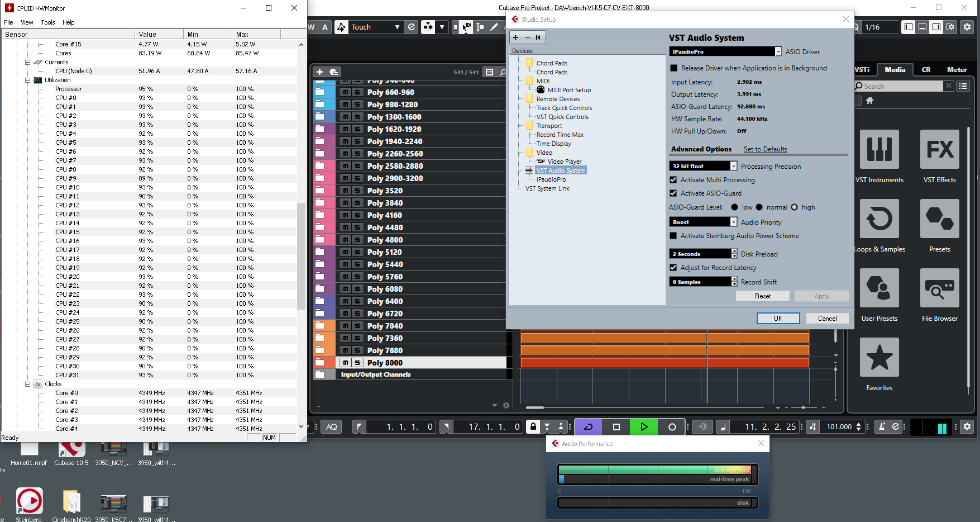Uncheck Adjust for Record Latency
This screenshot has width=980, height=522.
(x=673, y=268)
